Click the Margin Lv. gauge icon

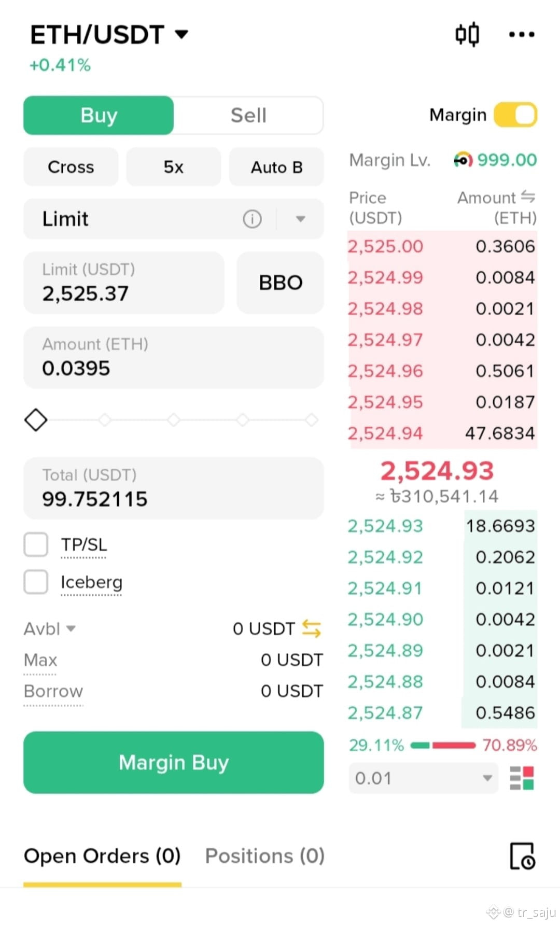463,160
